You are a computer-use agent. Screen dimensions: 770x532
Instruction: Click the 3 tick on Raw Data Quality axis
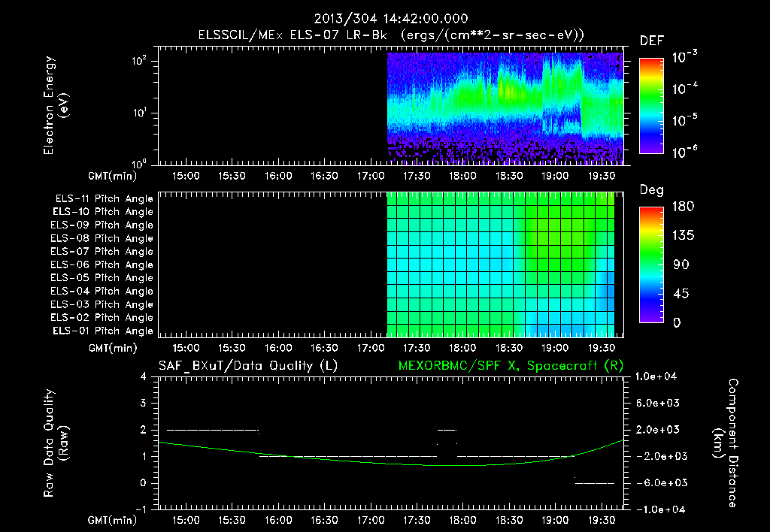[x=143, y=403]
